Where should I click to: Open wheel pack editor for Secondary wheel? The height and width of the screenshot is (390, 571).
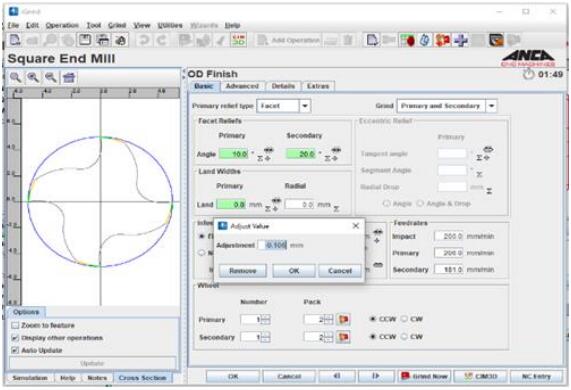(343, 337)
